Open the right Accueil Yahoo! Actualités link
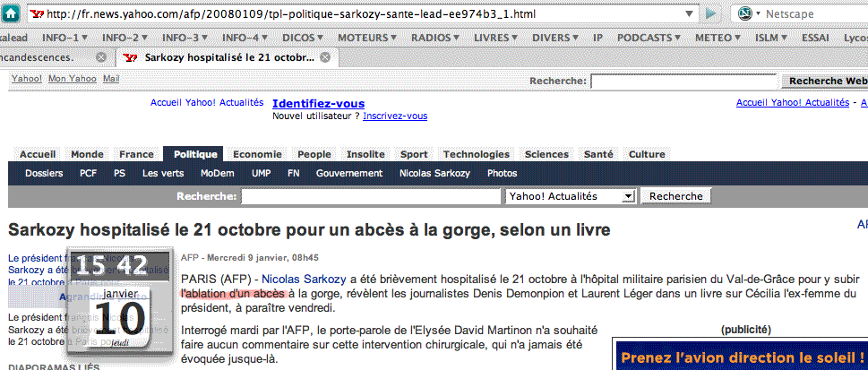The height and width of the screenshot is (370, 868). pos(793,102)
